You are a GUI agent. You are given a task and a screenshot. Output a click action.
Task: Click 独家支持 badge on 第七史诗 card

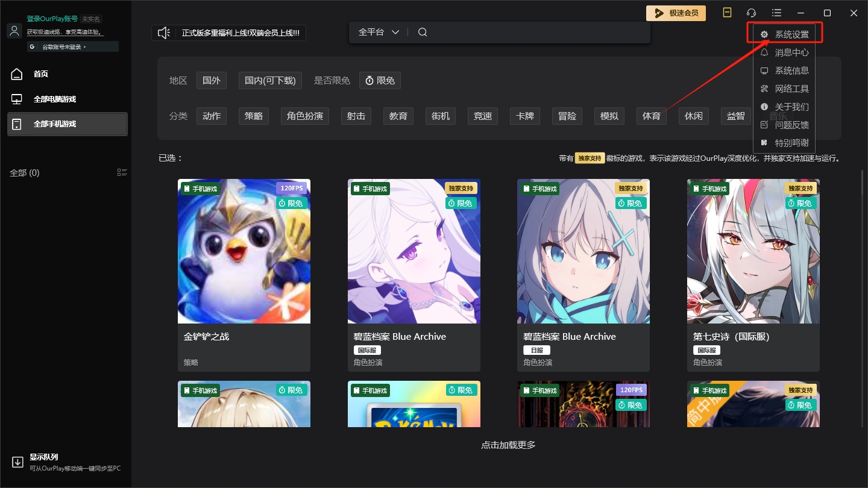[800, 188]
